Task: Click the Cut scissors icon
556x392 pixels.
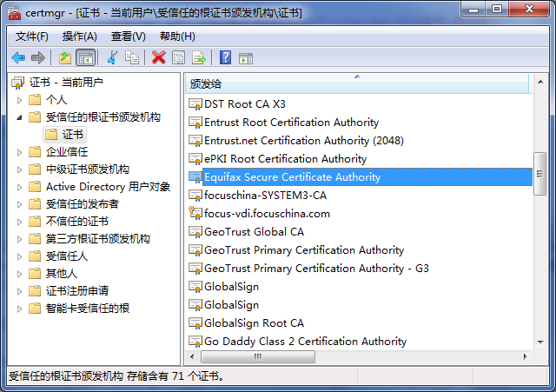Action: point(112,57)
